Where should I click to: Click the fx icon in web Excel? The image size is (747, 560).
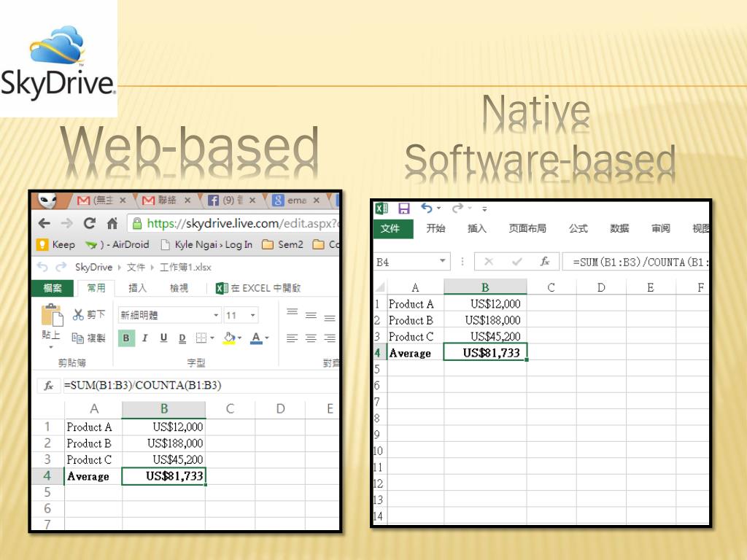[49, 385]
